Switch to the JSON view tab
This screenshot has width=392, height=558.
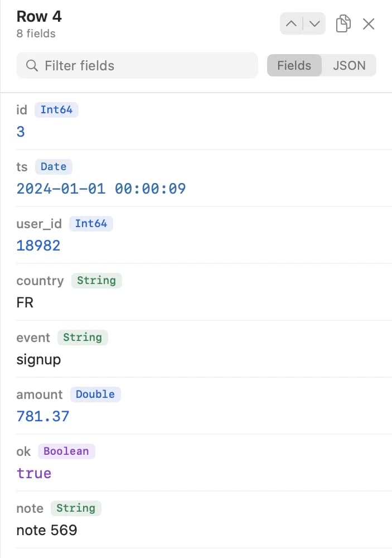coord(349,65)
